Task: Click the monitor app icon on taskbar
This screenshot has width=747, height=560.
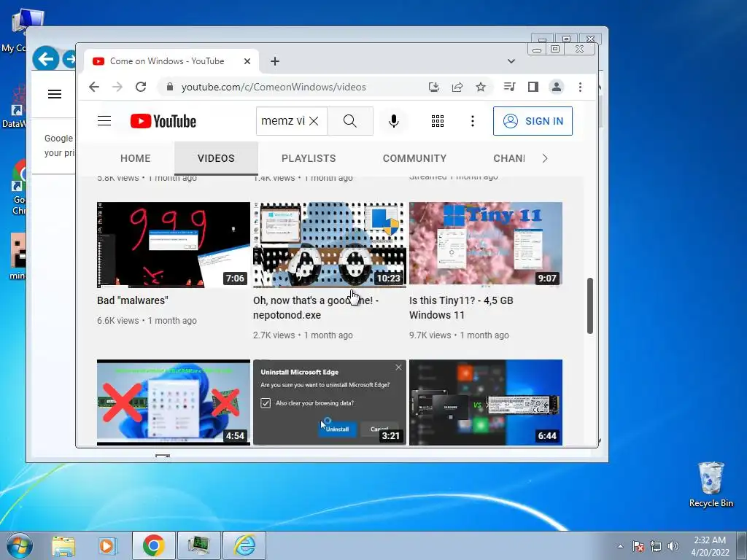Action: click(199, 545)
